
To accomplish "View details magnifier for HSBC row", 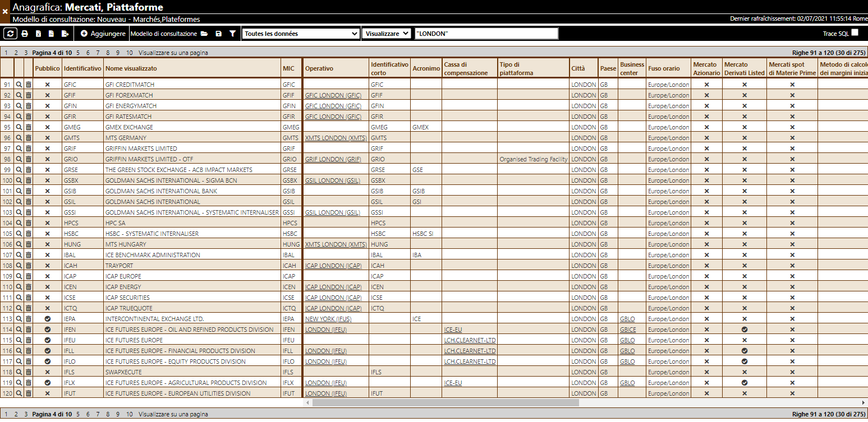I will point(19,234).
